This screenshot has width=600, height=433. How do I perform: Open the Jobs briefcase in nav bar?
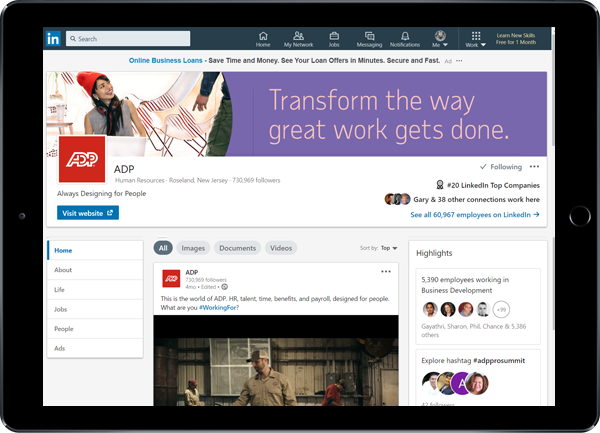click(x=334, y=39)
